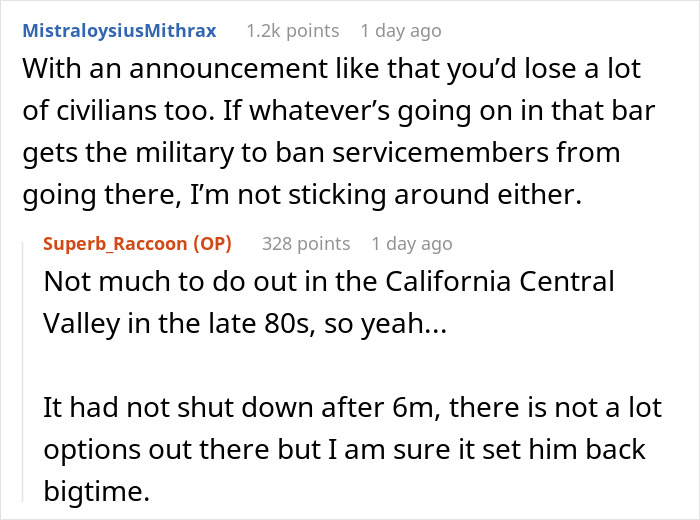Open MistraloysiusMithrax's user profile

tap(119, 31)
